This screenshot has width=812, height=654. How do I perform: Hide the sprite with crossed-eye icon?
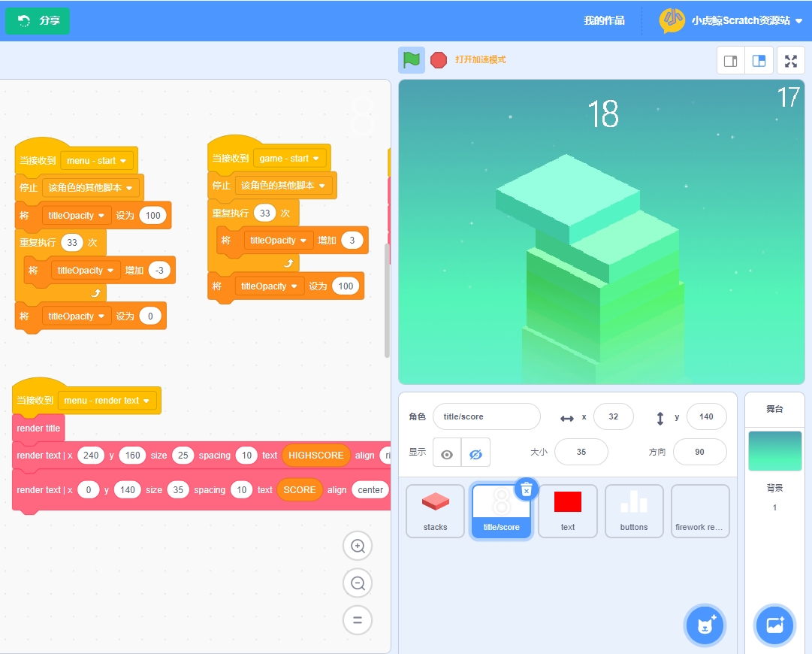(x=475, y=455)
